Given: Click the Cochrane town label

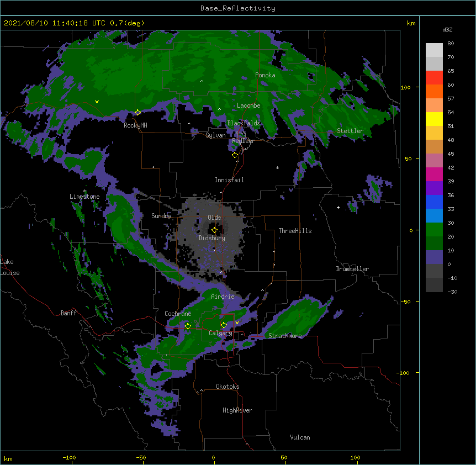Looking at the screenshot, I should (x=178, y=314).
